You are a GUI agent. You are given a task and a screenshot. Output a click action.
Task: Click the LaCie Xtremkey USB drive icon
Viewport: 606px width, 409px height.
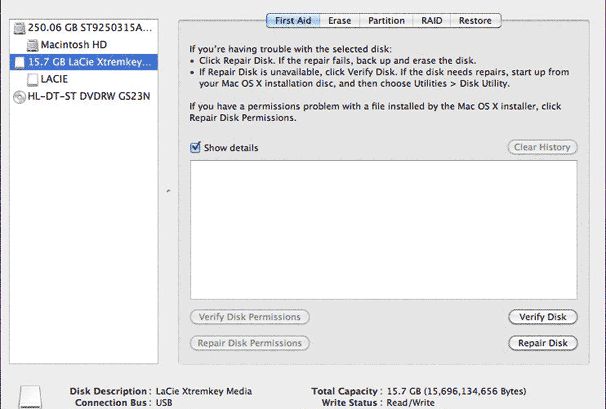click(x=19, y=62)
